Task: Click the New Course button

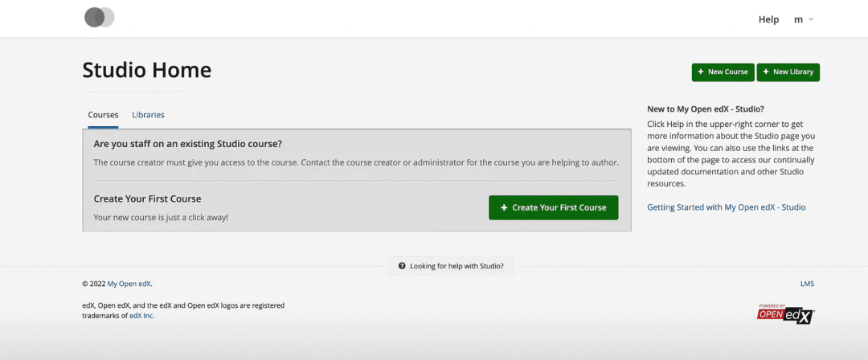Action: tap(723, 72)
